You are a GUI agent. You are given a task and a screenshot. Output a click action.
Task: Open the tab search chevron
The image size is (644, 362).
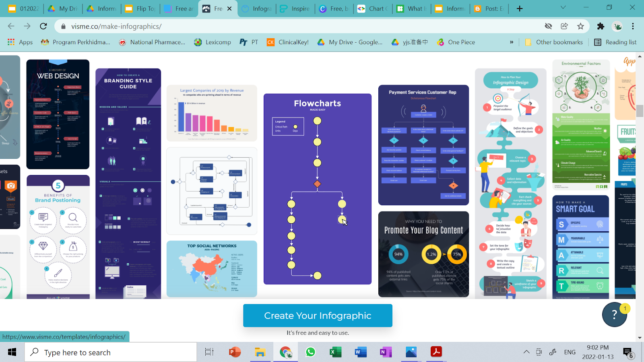[563, 8]
